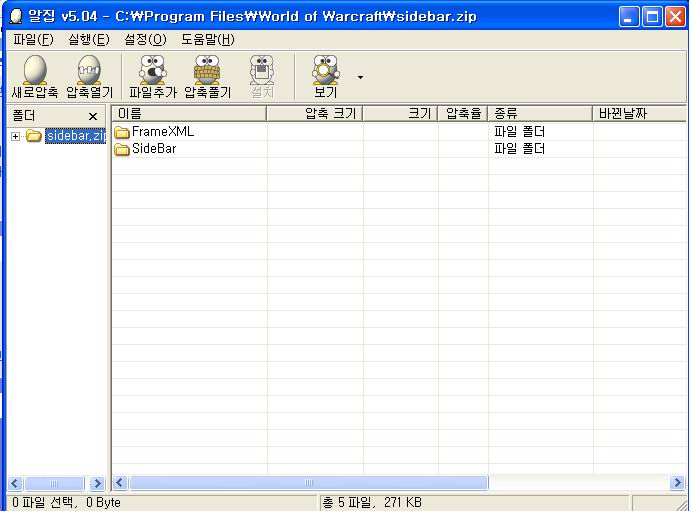Sort by the 종류 column header
This screenshot has height=515, width=692.
click(540, 114)
